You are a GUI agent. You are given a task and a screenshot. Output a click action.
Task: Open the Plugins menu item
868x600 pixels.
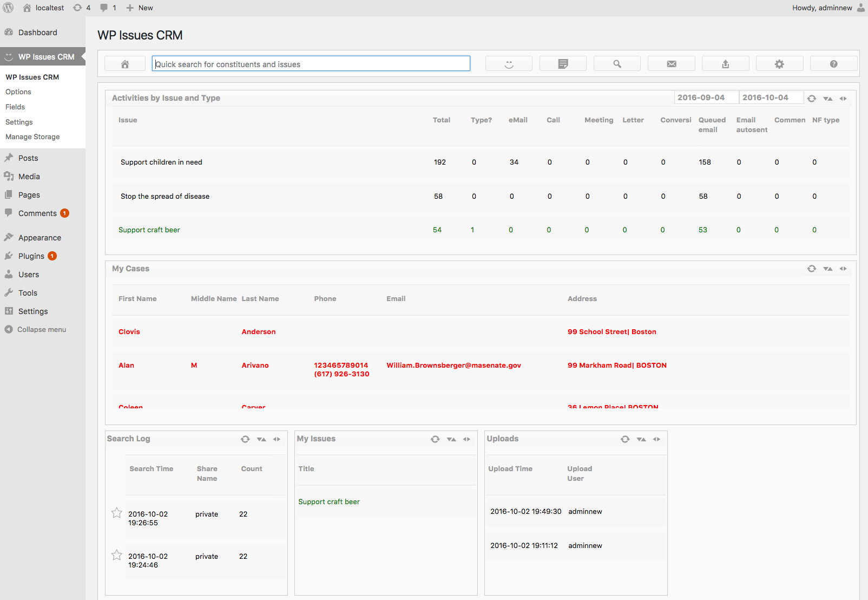click(43, 256)
